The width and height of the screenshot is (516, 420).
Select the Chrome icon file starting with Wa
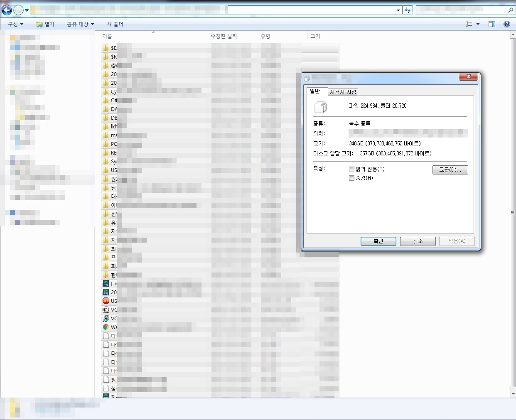click(x=106, y=327)
